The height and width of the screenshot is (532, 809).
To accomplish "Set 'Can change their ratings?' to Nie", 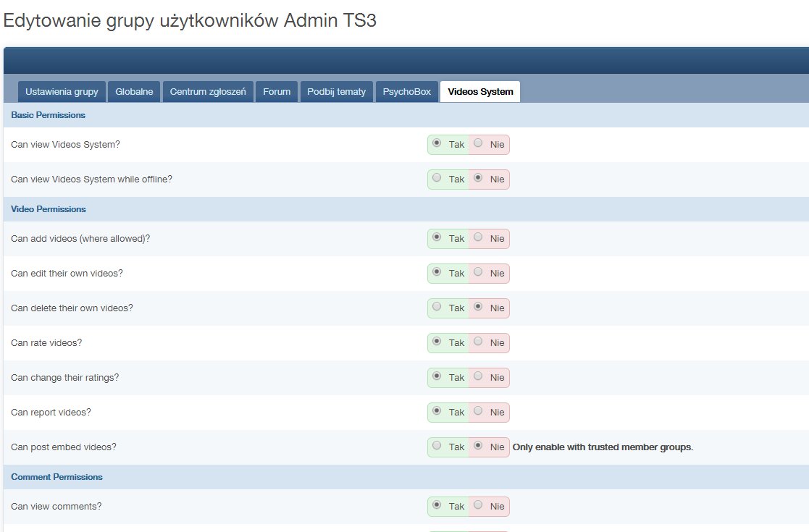I will point(478,376).
